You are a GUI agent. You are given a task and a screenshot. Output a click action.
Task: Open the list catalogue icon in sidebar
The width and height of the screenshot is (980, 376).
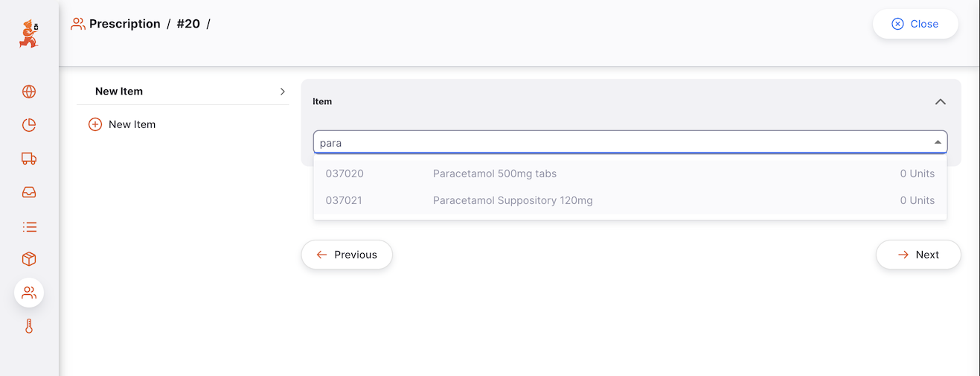tap(29, 226)
